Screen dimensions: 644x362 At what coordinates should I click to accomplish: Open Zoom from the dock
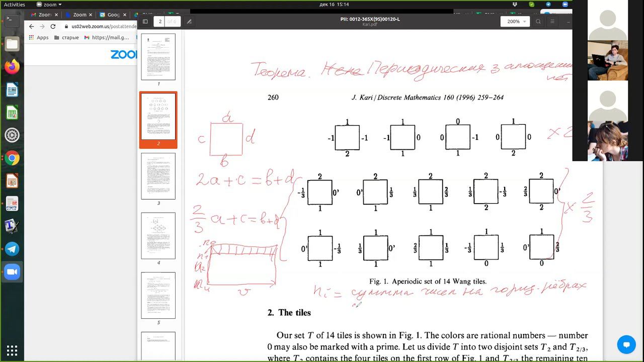(x=12, y=272)
